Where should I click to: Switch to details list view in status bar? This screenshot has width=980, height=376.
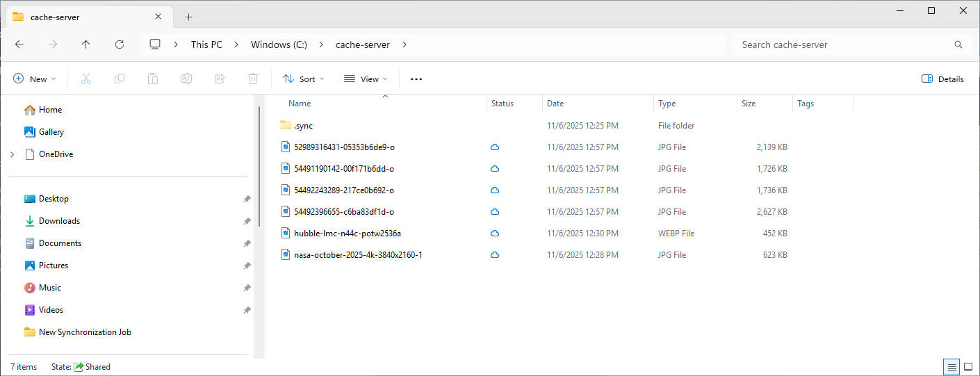(x=952, y=367)
